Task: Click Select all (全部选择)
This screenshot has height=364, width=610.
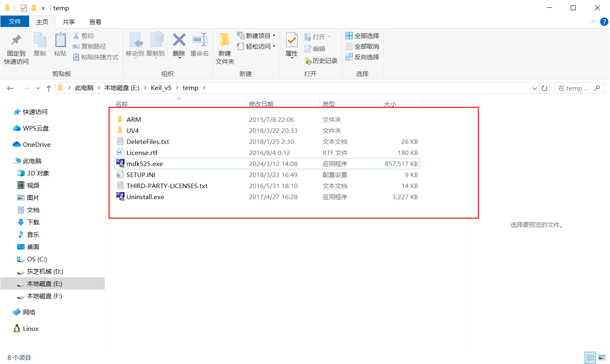Action: click(x=362, y=36)
